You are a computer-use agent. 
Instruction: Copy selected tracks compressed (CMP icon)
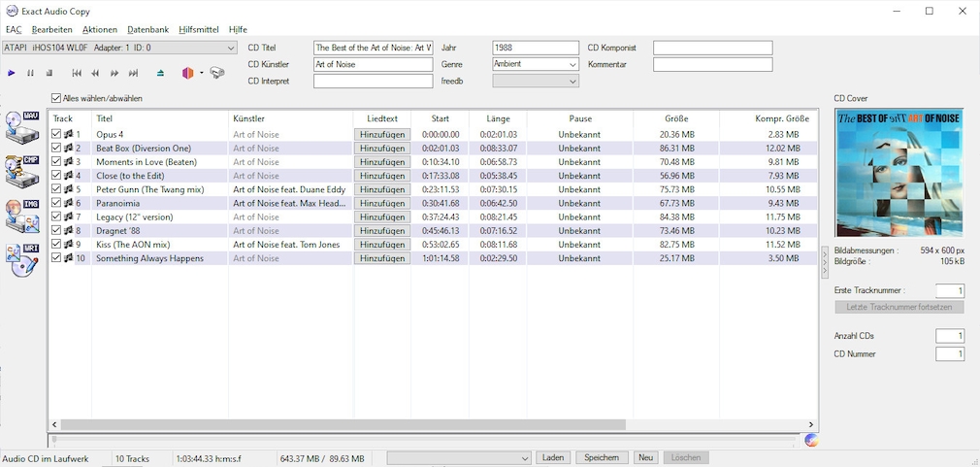[22, 172]
